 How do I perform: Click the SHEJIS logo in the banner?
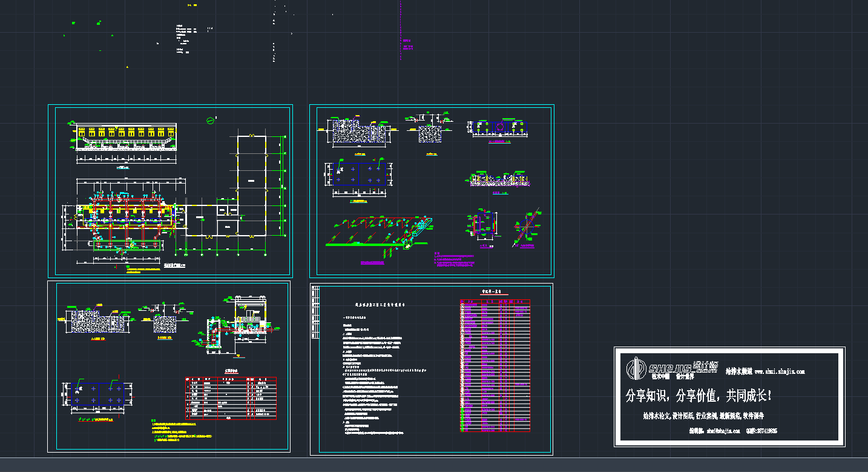tap(672, 367)
